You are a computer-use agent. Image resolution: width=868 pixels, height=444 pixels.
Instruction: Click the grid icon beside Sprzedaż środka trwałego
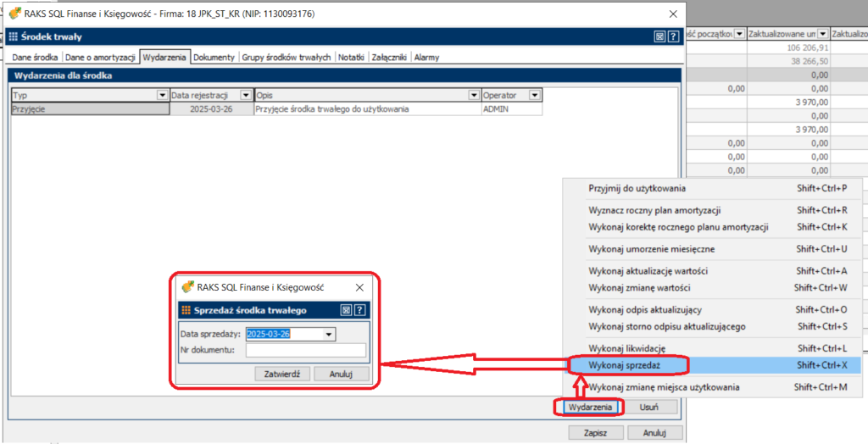(x=186, y=310)
